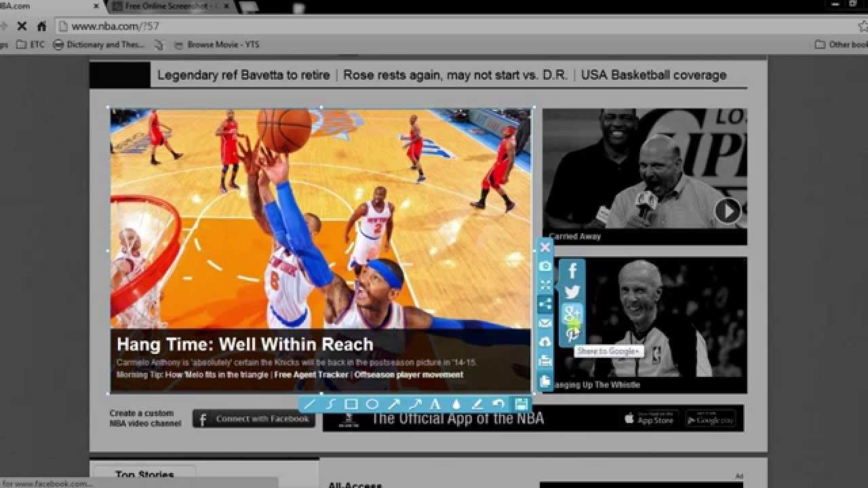Viewport: 868px width, 488px height.
Task: Select the text 'A' tool
Action: pyautogui.click(x=435, y=405)
